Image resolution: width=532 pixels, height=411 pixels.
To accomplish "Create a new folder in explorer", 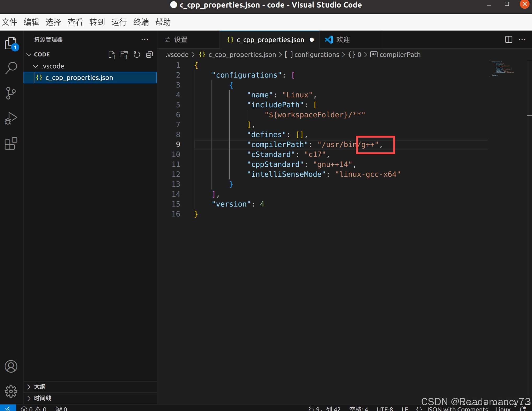I will 124,54.
